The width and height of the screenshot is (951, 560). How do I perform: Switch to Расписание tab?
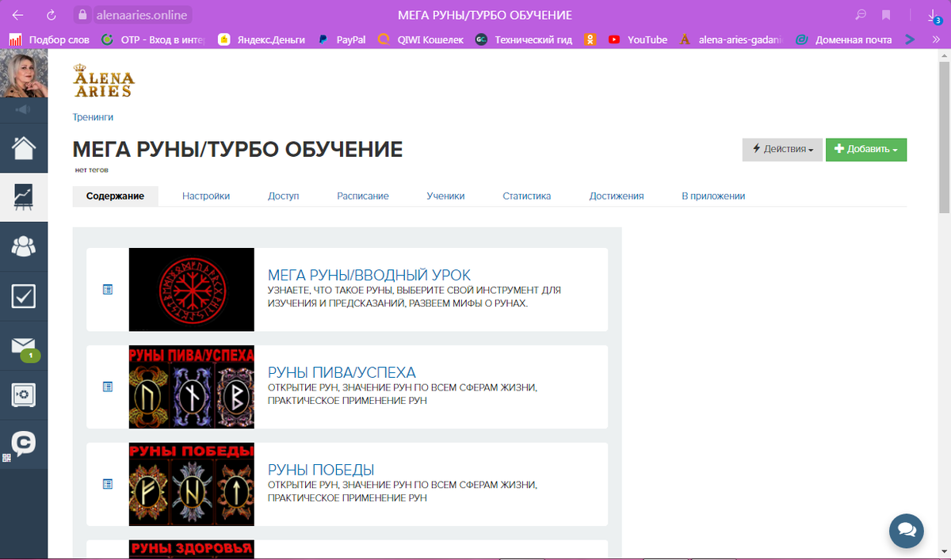[363, 196]
